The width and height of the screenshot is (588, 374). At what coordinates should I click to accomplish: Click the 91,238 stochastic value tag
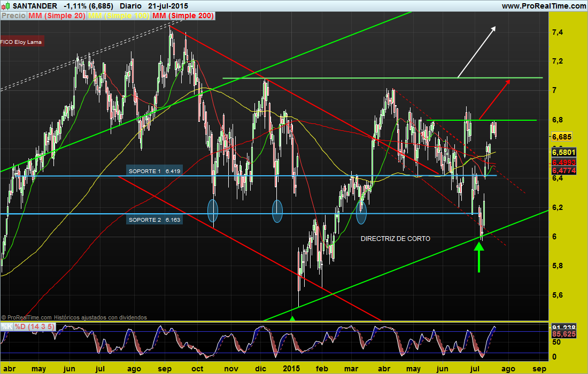tap(563, 327)
